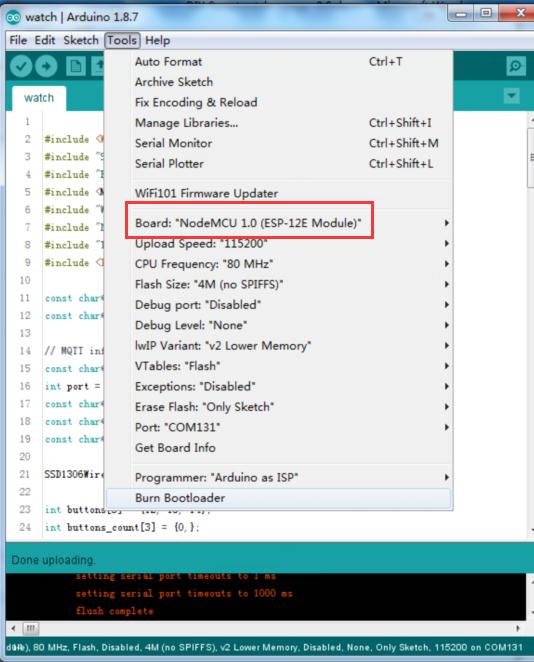Expand the Debug Level submenu
This screenshot has height=662, width=534.
[279, 325]
